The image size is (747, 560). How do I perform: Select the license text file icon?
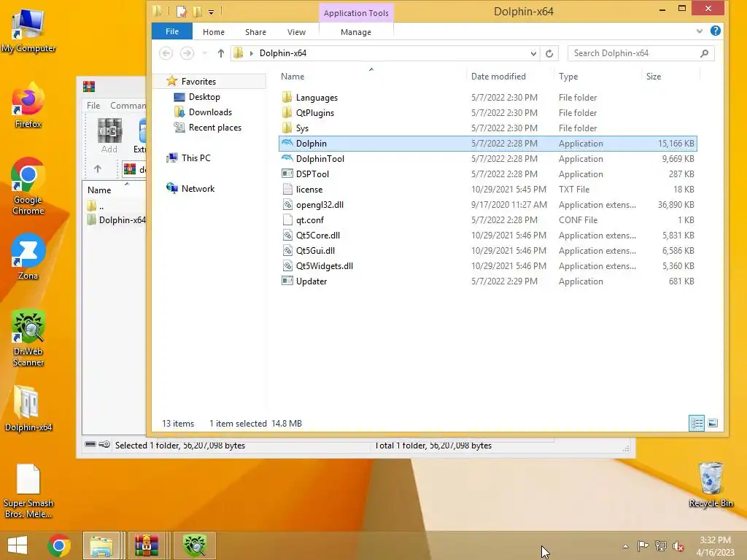pyautogui.click(x=287, y=189)
